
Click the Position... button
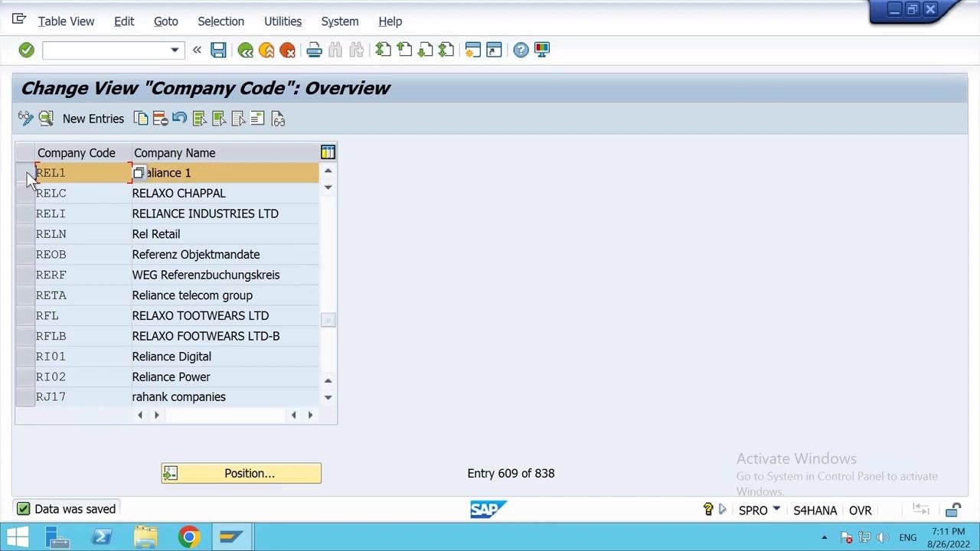[241, 474]
